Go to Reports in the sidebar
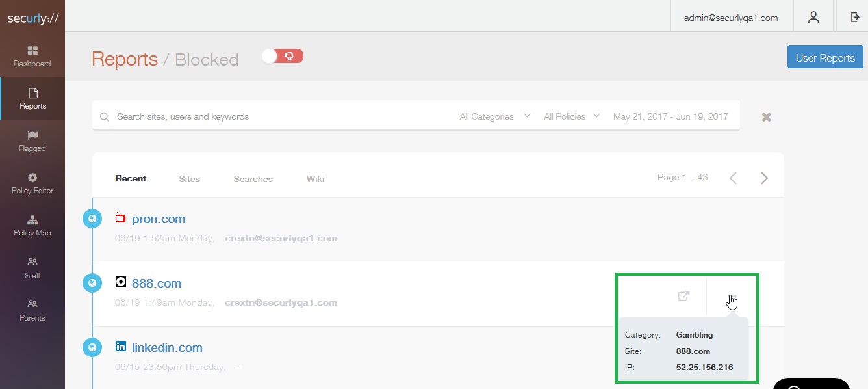Screen dimensions: 868x389 32,99
